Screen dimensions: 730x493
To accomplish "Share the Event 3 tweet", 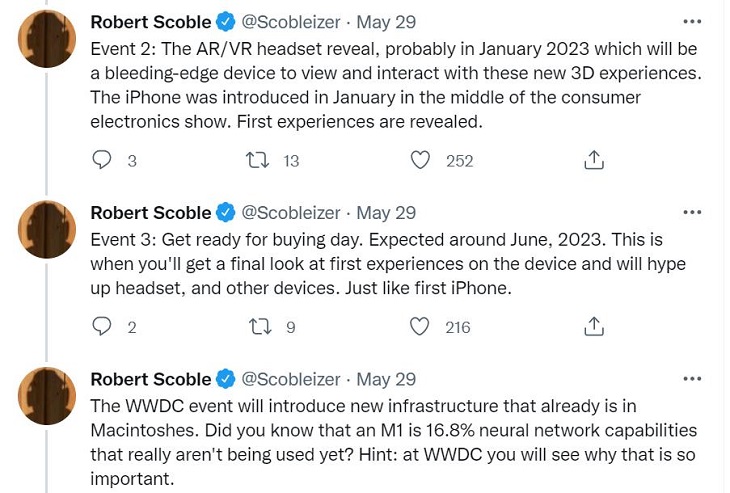I will click(594, 326).
